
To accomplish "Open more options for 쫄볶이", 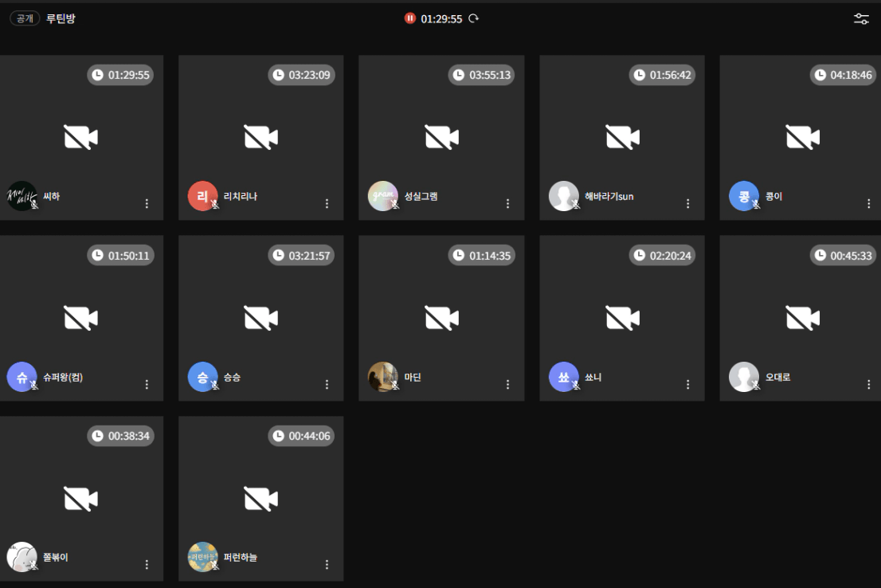I will [147, 564].
